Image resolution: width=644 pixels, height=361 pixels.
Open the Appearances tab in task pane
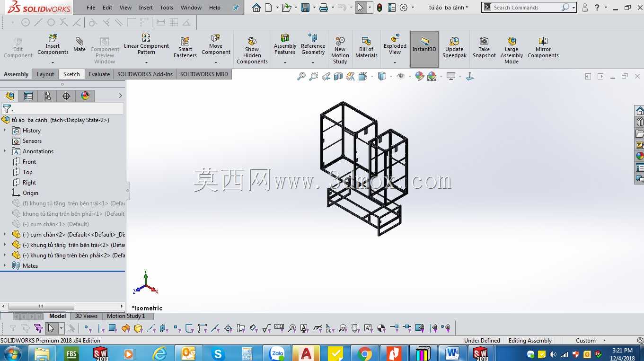pos(640,156)
